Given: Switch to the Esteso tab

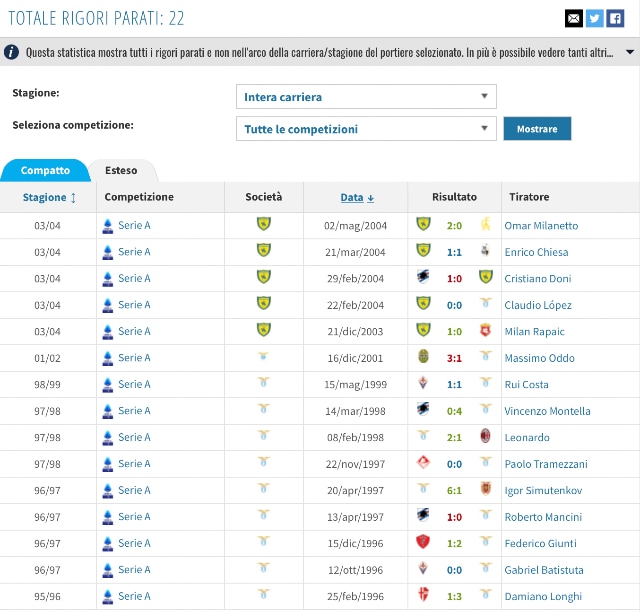Looking at the screenshot, I should coord(121,170).
